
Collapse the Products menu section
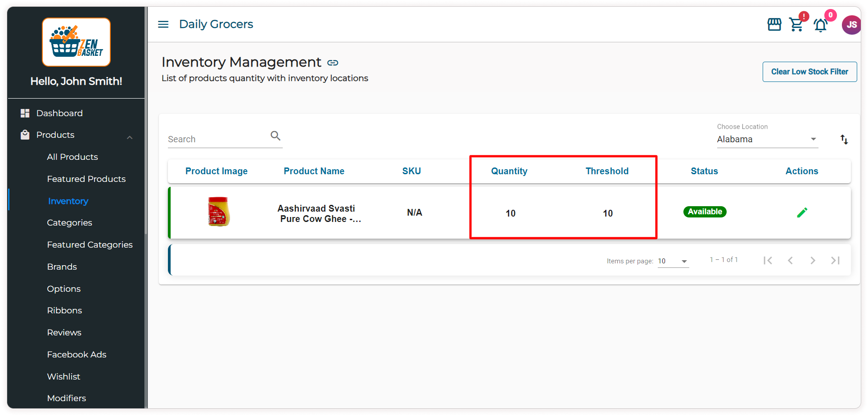130,137
